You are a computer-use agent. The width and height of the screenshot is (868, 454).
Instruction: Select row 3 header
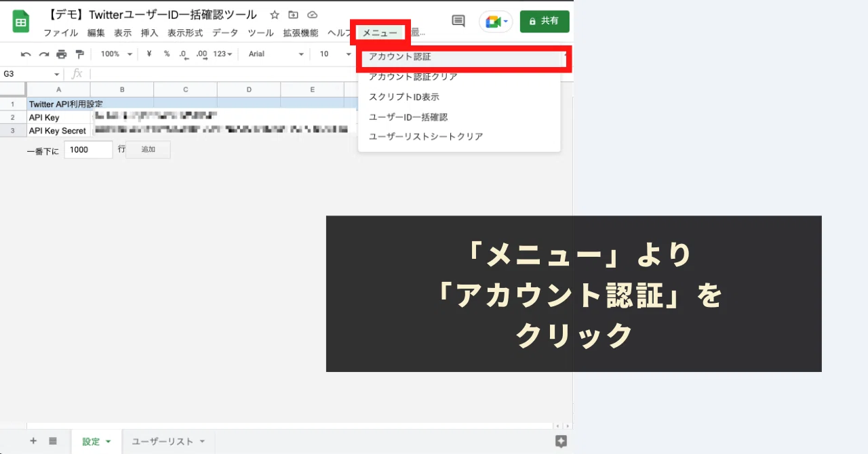pos(13,131)
